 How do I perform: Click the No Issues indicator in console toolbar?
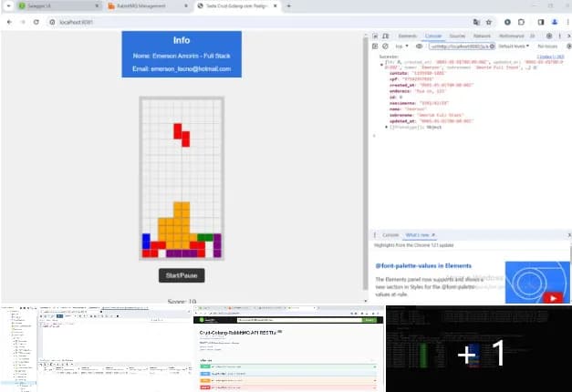coord(547,46)
